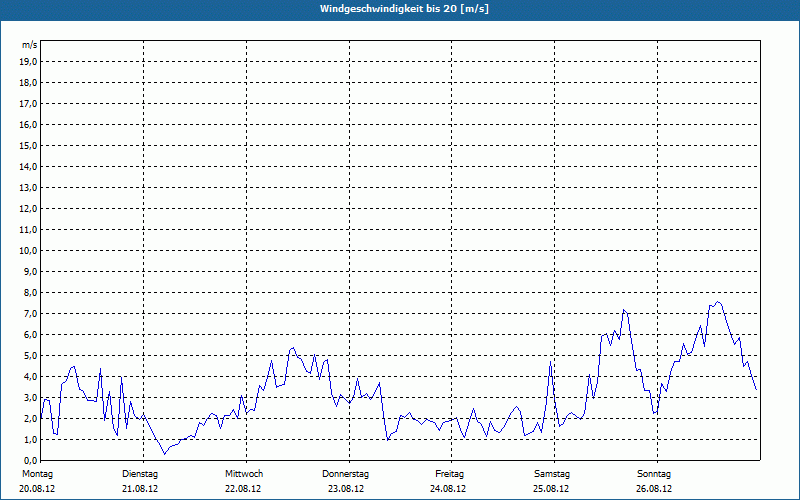Viewport: 800px width, 500px height.
Task: Click the date 25.08.12
Action: (x=551, y=489)
